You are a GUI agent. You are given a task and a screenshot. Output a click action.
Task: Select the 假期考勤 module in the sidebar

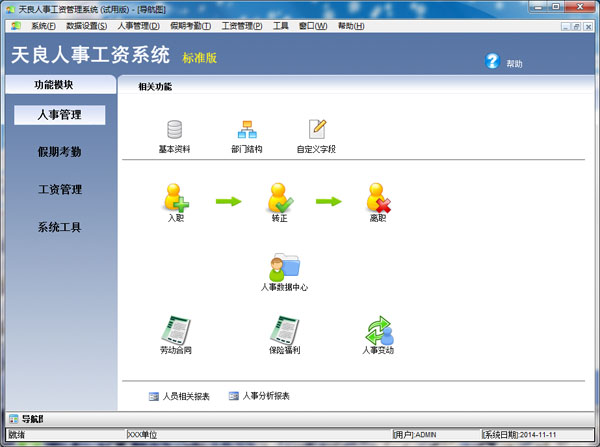coord(60,152)
